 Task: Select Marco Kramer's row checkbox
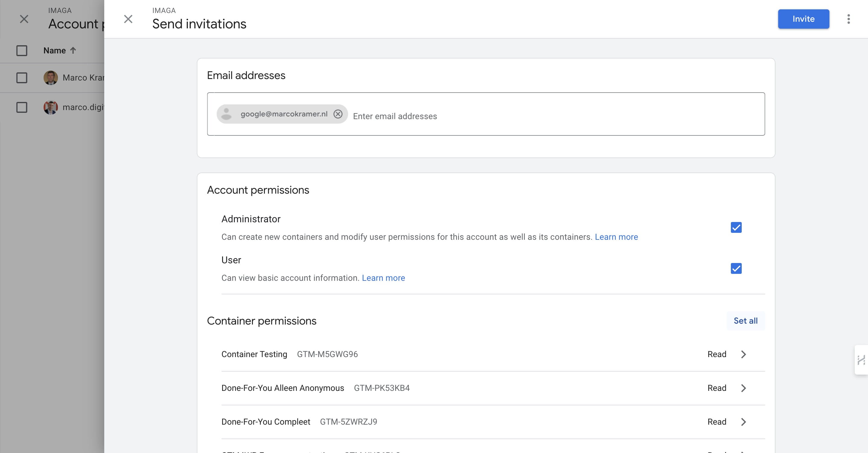(x=22, y=78)
